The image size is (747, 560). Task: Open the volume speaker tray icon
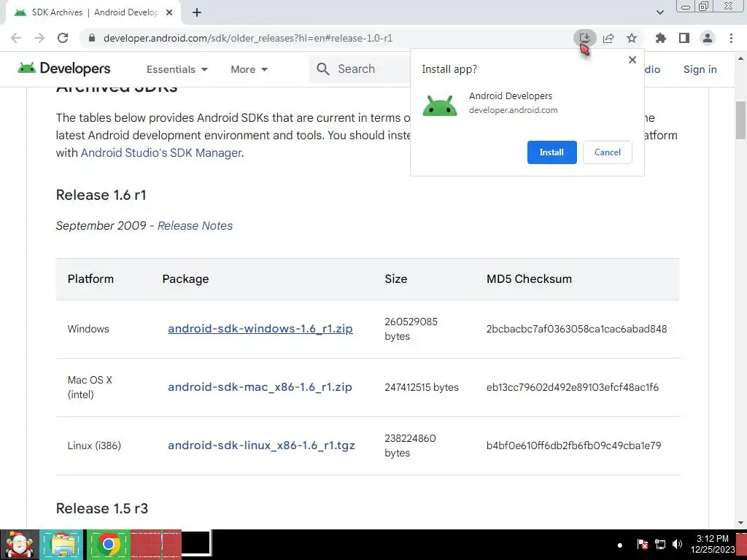coord(677,544)
